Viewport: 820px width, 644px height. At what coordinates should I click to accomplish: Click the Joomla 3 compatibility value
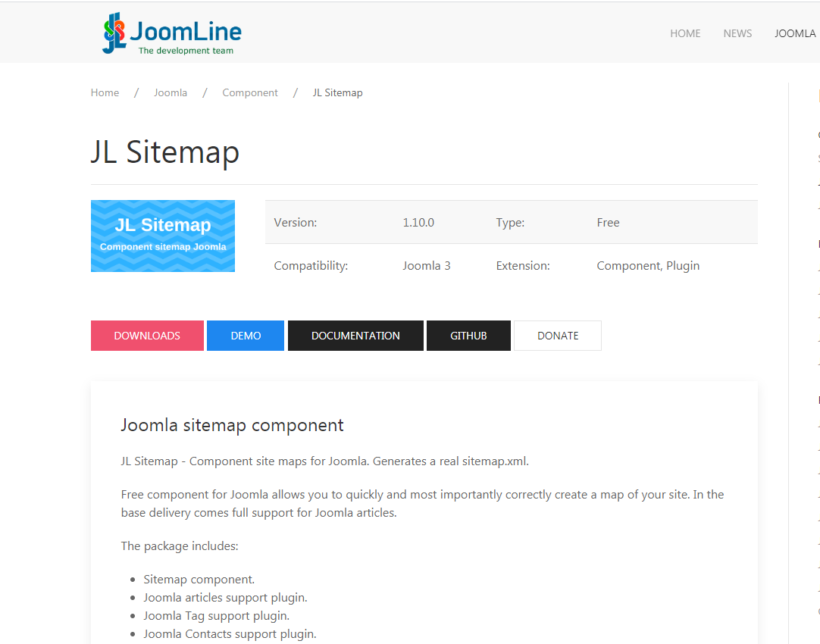point(427,266)
